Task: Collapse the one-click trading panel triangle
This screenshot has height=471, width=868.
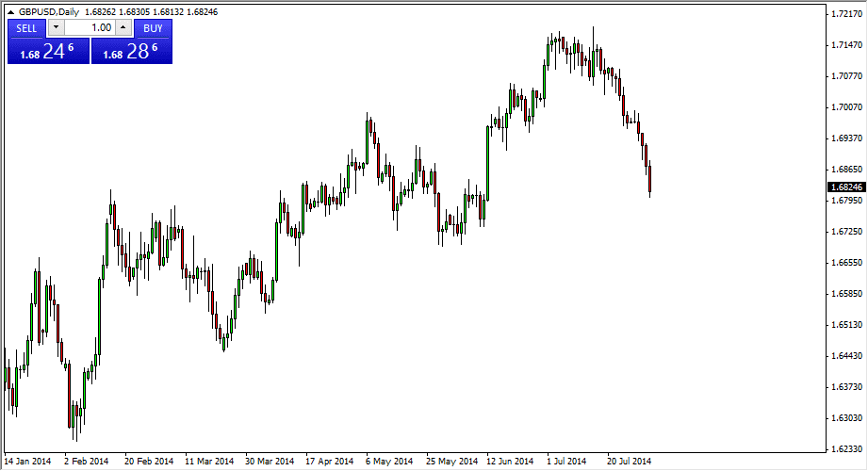Action: [11, 12]
